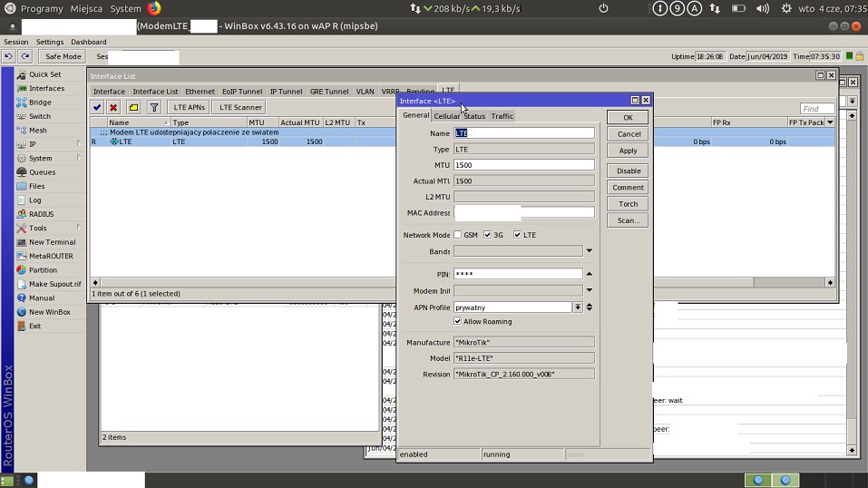Select Make Supout.rif
This screenshot has width=868, height=488.
(x=54, y=284)
